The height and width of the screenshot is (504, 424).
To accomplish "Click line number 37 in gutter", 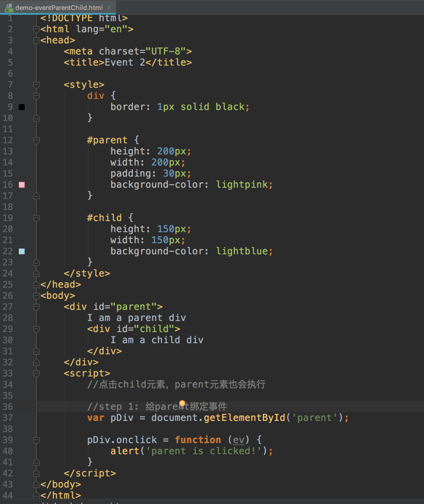I will pyautogui.click(x=8, y=418).
